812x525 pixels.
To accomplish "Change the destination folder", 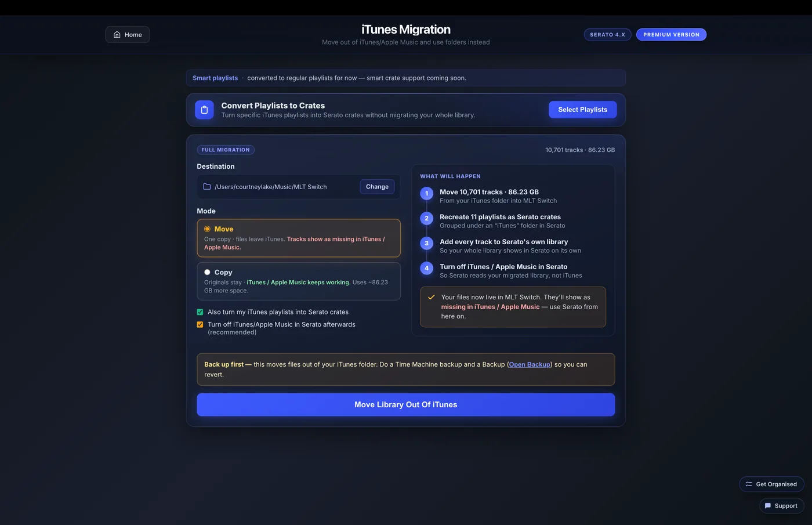I will 377,187.
